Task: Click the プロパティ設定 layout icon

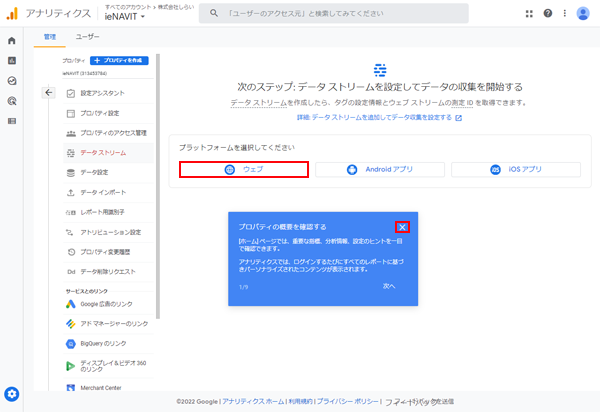Action: [71, 114]
